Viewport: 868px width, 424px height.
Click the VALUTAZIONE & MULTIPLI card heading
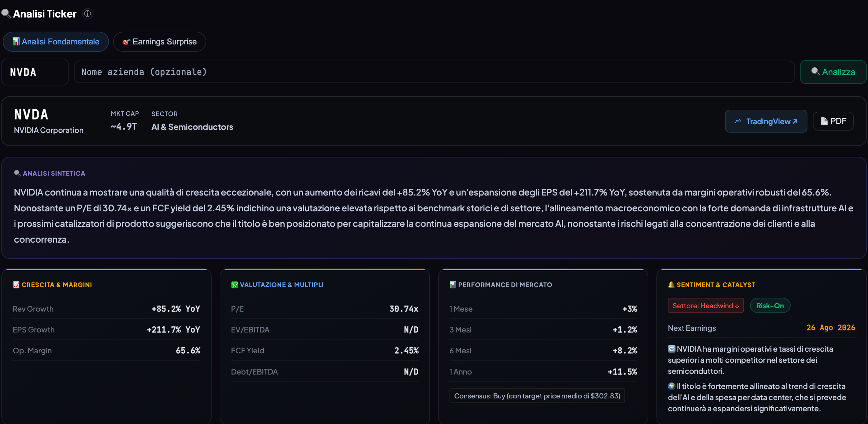click(282, 285)
